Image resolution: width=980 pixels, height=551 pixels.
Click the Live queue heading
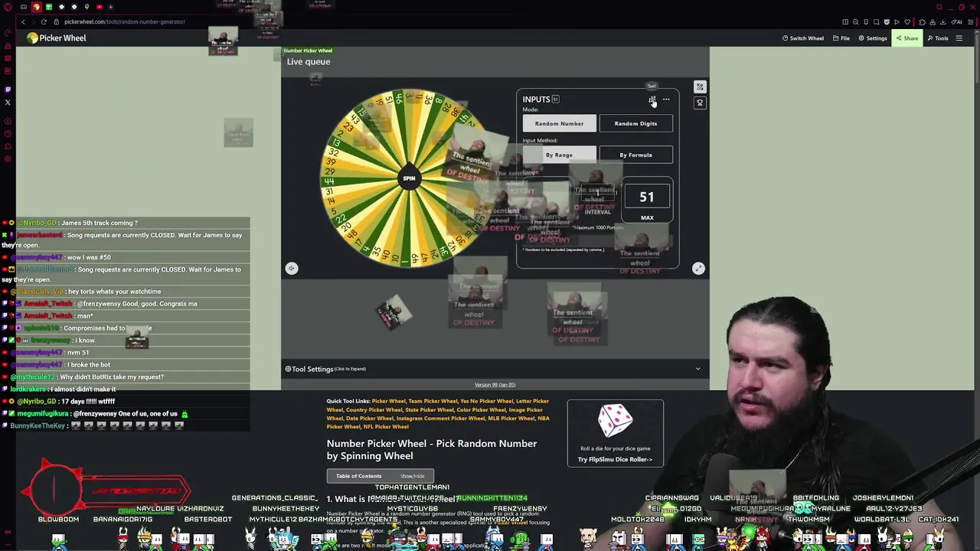click(309, 62)
